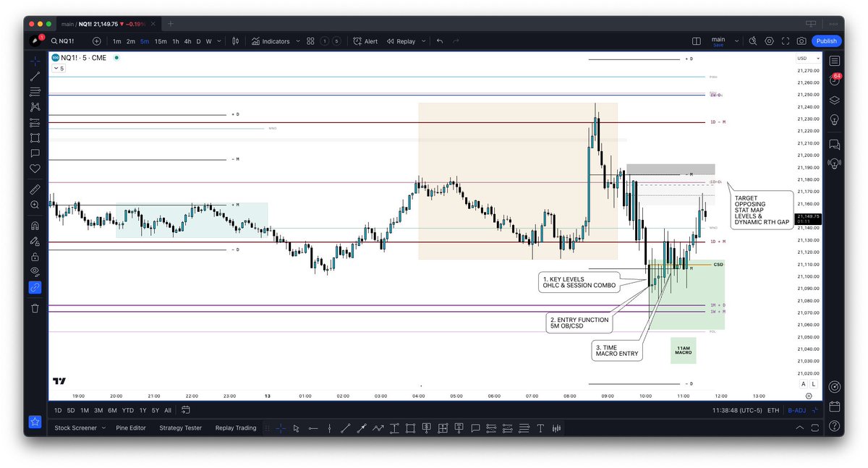This screenshot has width=868, height=468.
Task: Click the blue Publish button
Action: click(825, 41)
